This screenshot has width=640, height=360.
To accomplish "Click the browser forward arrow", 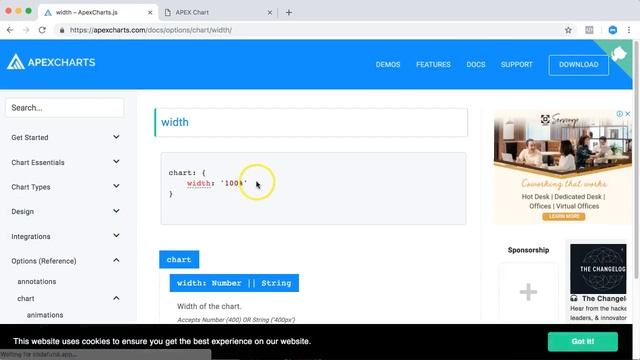I will click(26, 30).
